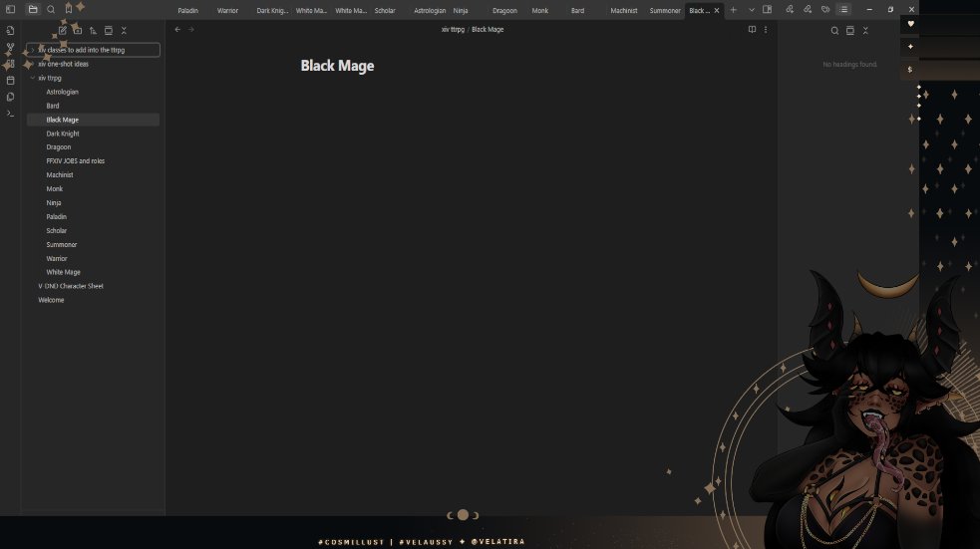Switch to the Monk tab

pos(540,11)
